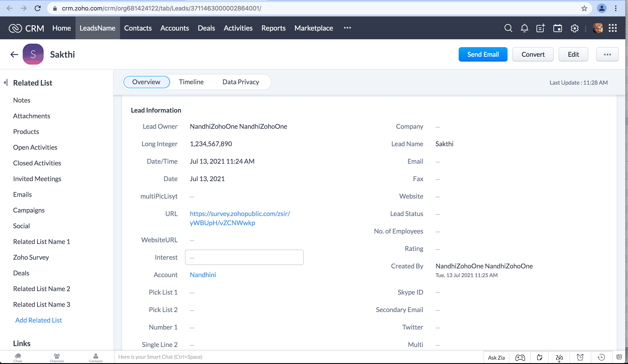Click the Interest field box

(244, 257)
